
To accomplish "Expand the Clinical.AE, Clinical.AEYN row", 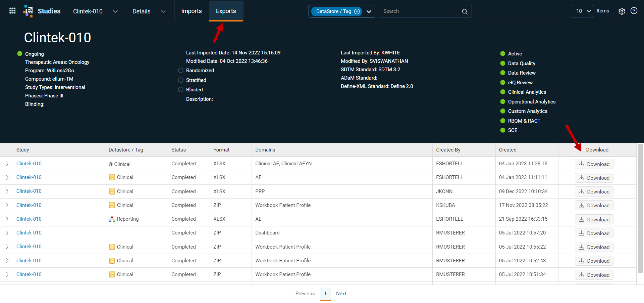I will [7, 164].
